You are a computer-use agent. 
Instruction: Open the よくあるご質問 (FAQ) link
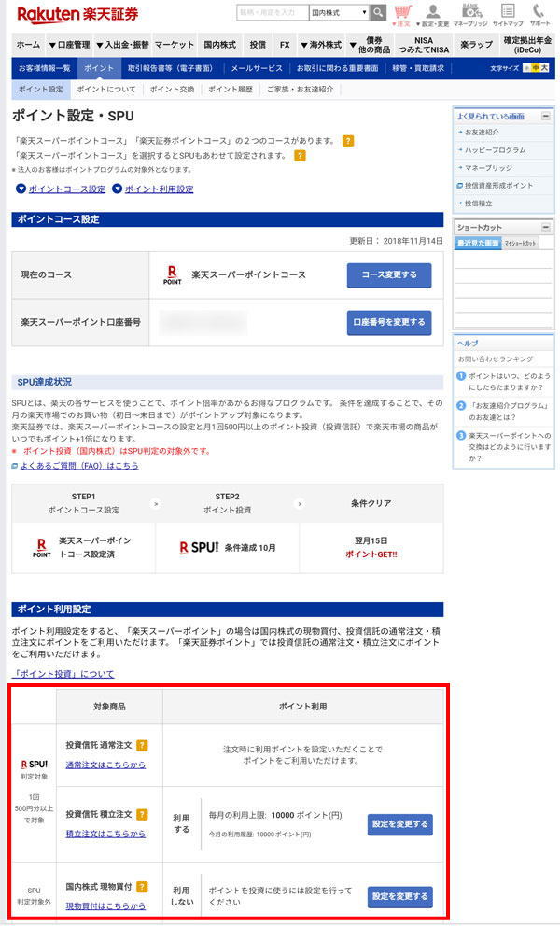(78, 465)
